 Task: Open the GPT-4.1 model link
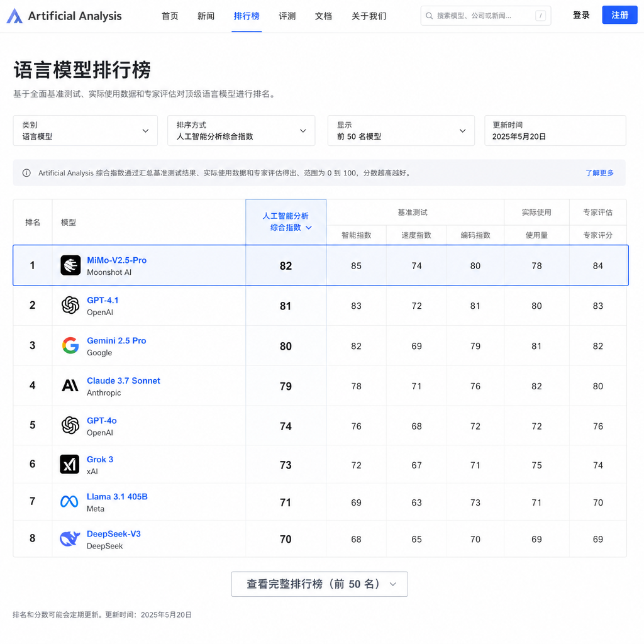[103, 300]
